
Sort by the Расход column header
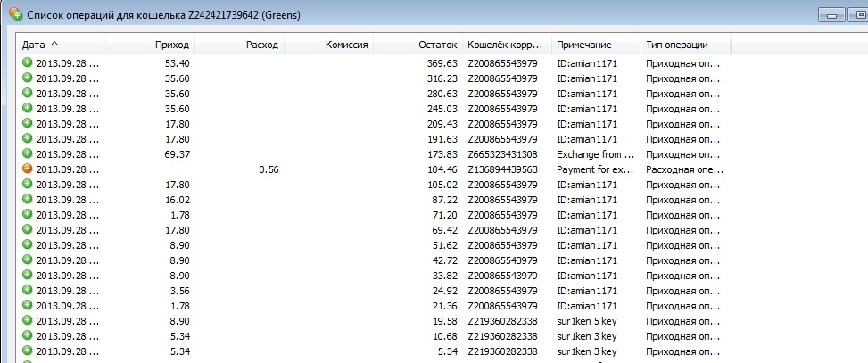coord(239,45)
